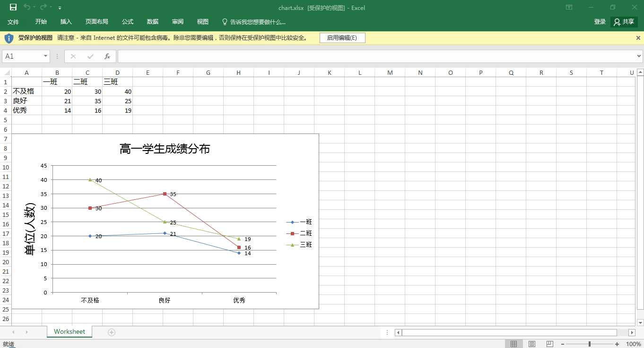Viewport: 644px width, 348px height.
Task: Close the protected view warning bar
Action: pyautogui.click(x=638, y=38)
